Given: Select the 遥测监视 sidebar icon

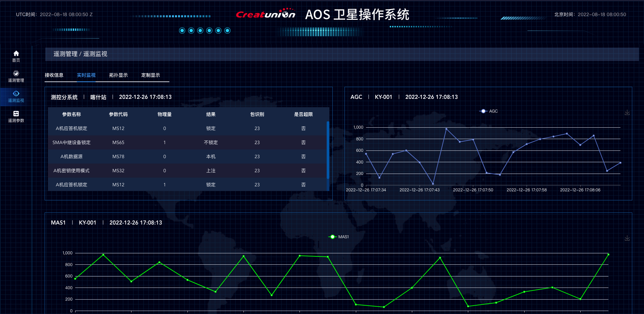Looking at the screenshot, I should [16, 96].
